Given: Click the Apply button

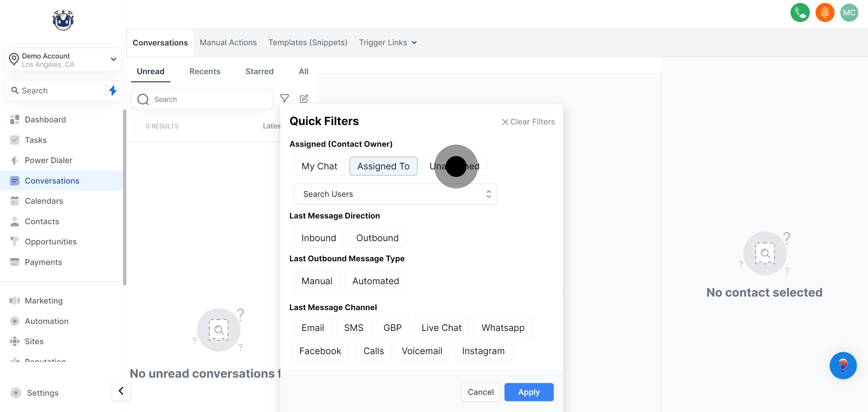Looking at the screenshot, I should (528, 392).
